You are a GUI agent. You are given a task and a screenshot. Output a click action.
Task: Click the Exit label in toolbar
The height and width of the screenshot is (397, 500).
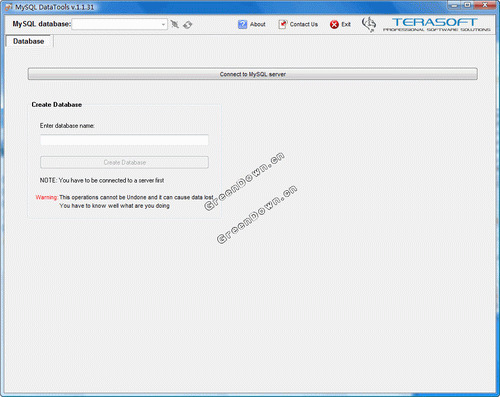pyautogui.click(x=346, y=24)
